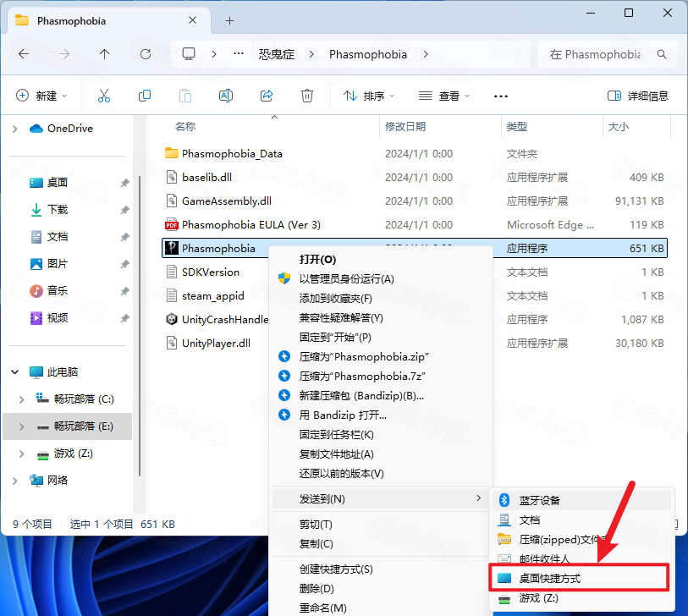Image resolution: width=688 pixels, height=616 pixels.
Task: Click the pin icon beside 音乐
Action: click(124, 291)
